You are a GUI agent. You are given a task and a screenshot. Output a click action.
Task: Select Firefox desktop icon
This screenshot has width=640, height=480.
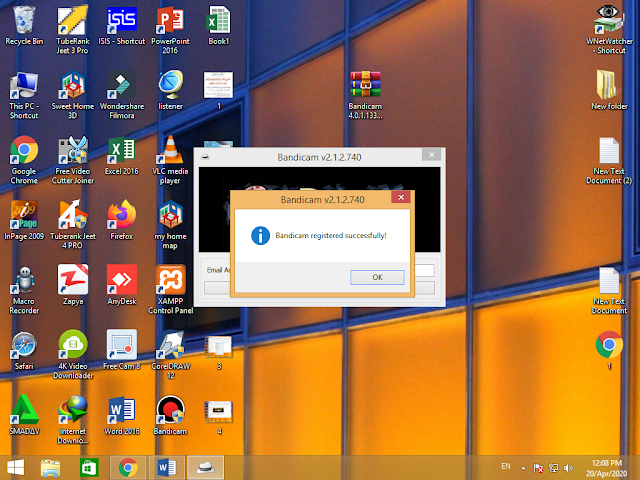[x=121, y=220]
